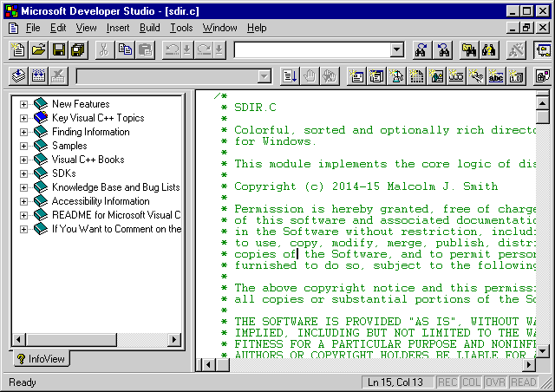
Task: Click the New Accelerator table icon
Action: 476,76
